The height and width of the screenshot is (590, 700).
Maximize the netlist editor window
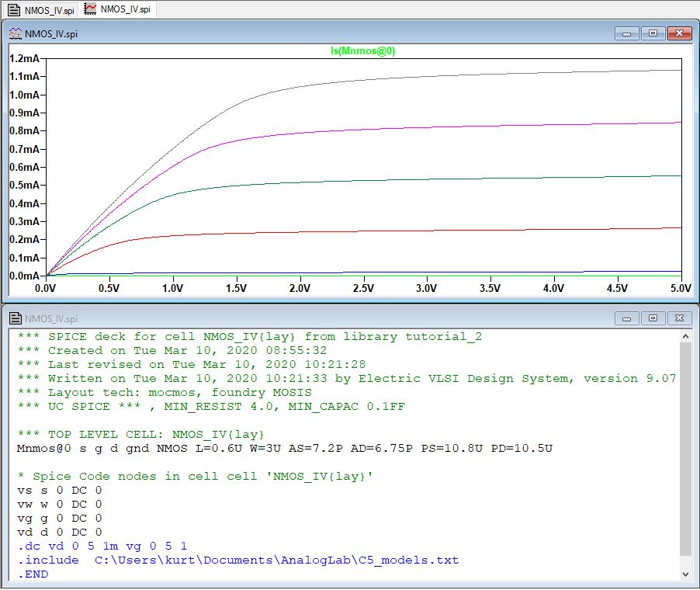653,318
